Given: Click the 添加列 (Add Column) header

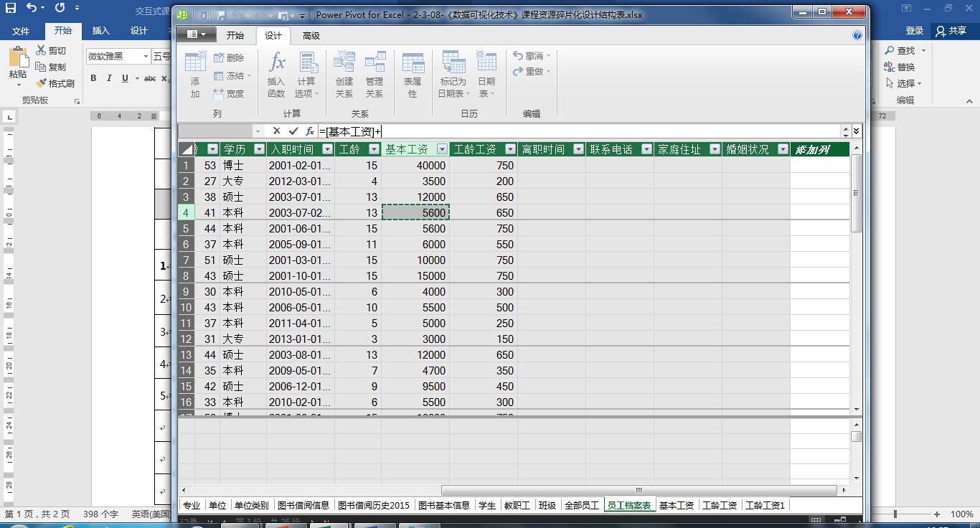Looking at the screenshot, I should pyautogui.click(x=819, y=149).
